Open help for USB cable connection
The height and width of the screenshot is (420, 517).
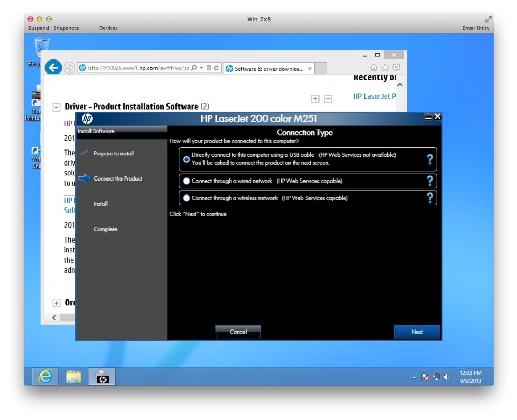click(430, 159)
